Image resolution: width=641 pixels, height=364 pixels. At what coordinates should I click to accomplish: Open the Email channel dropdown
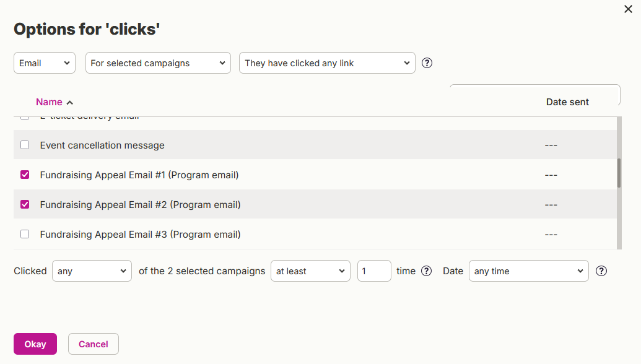click(x=45, y=63)
